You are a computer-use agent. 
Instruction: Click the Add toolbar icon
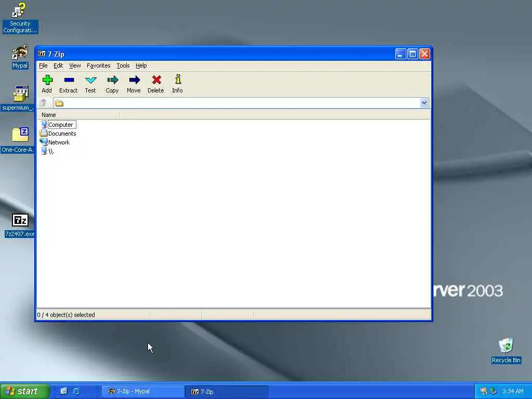47,80
